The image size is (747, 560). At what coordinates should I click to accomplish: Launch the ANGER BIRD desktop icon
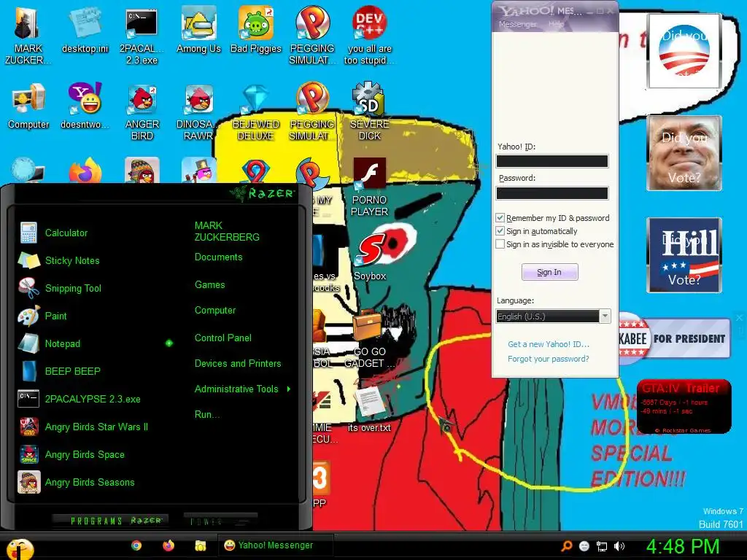point(142,112)
